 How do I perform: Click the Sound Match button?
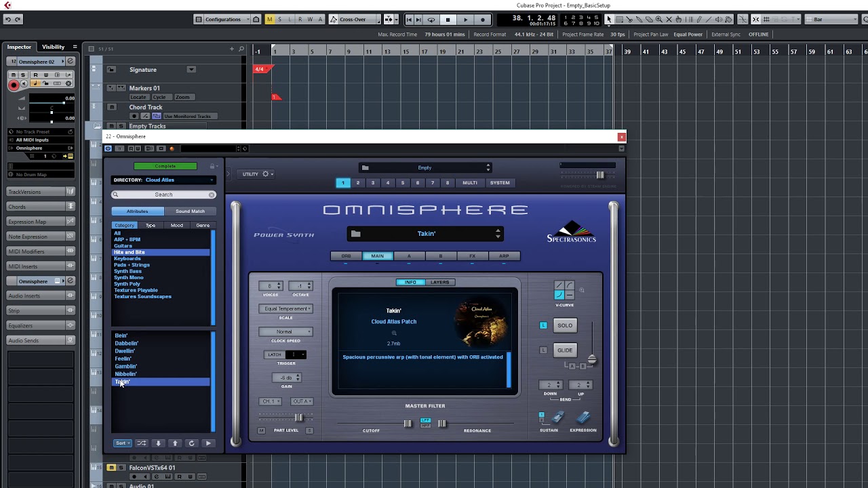click(x=190, y=211)
